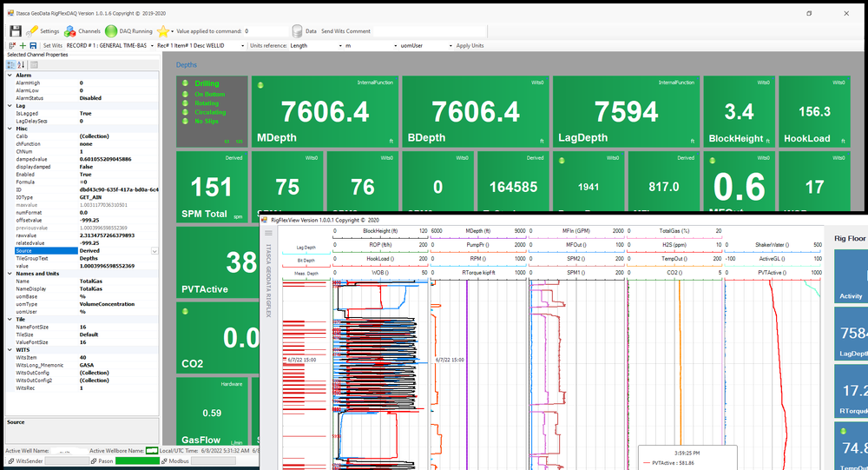Click the Set Wits button
This screenshot has height=470, width=868.
(53, 45)
